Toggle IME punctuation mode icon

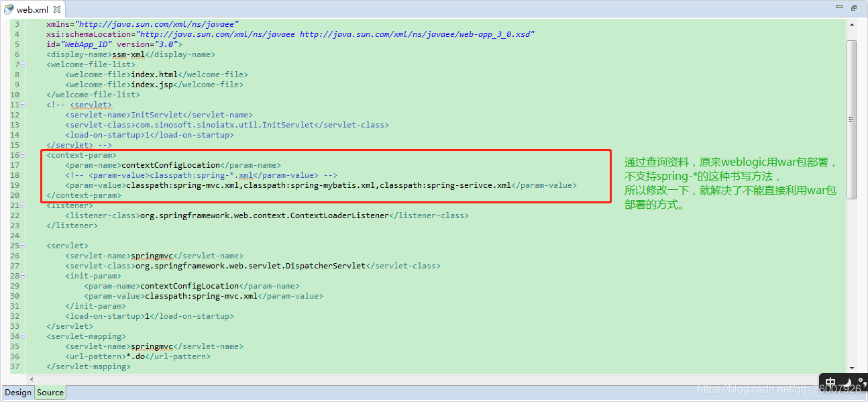pos(861,383)
